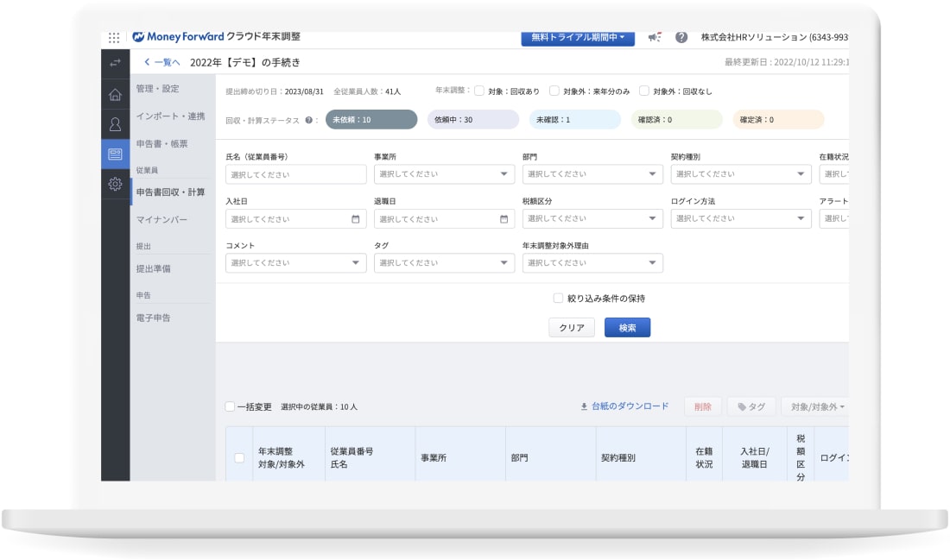
Task: Filter by 確定済：0 status pill
Action: pos(778,120)
